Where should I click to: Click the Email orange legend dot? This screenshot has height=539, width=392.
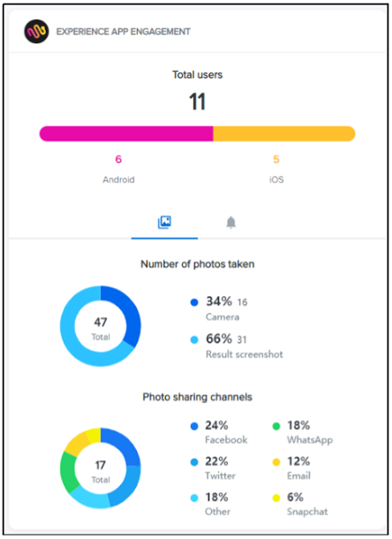coord(276,462)
